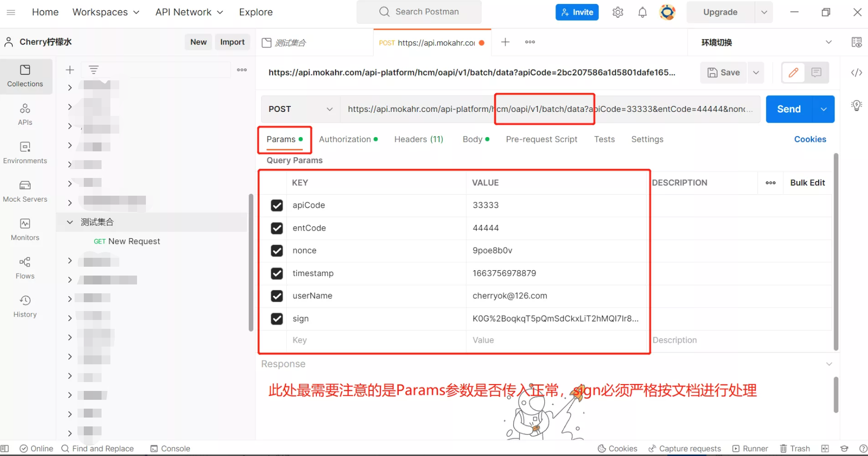Open the POST method dropdown

tap(301, 109)
